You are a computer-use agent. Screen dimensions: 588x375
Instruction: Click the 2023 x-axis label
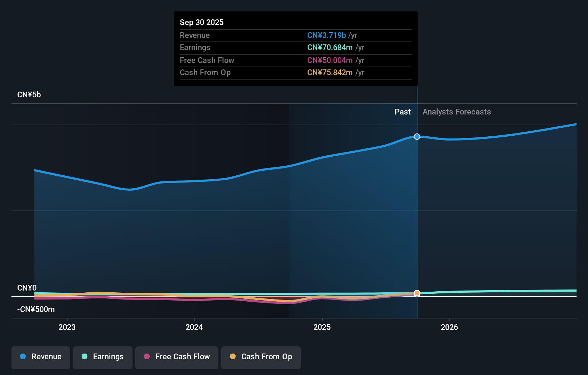click(67, 327)
